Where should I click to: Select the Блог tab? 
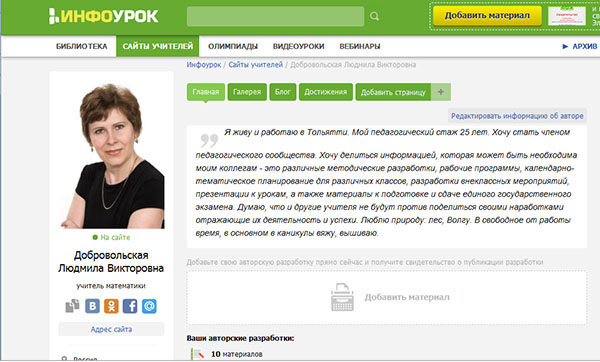282,92
